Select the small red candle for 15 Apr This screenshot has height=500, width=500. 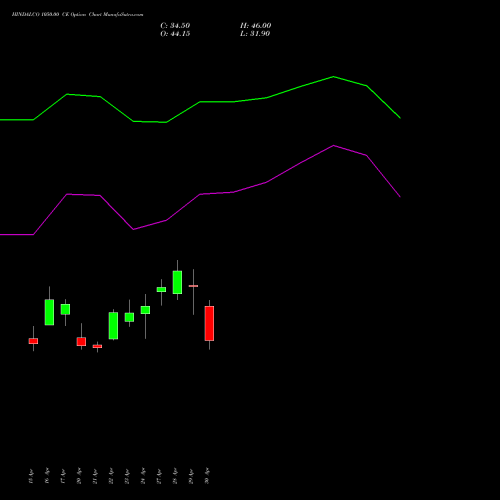point(33,341)
